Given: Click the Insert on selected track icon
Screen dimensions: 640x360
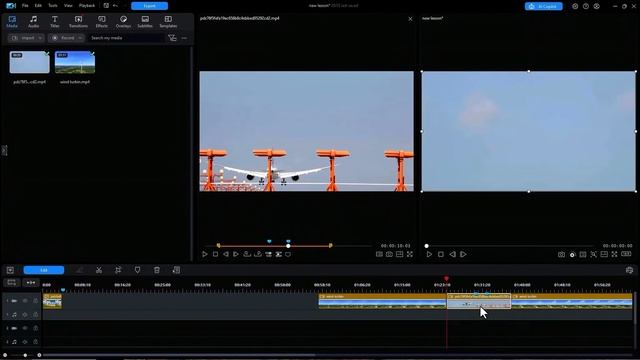Looking at the screenshot, I should tap(268, 254).
